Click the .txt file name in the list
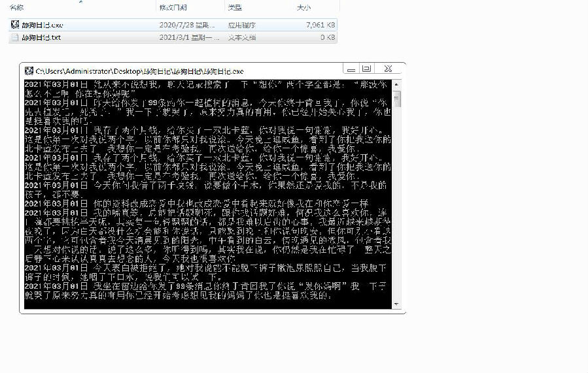The height and width of the screenshot is (373, 588). 41,37
